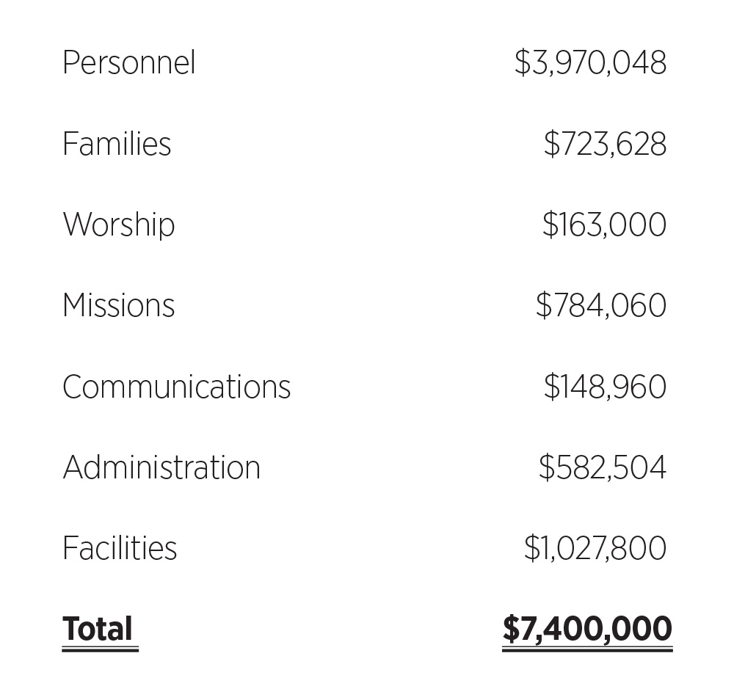Click the Communications row label

176,387
